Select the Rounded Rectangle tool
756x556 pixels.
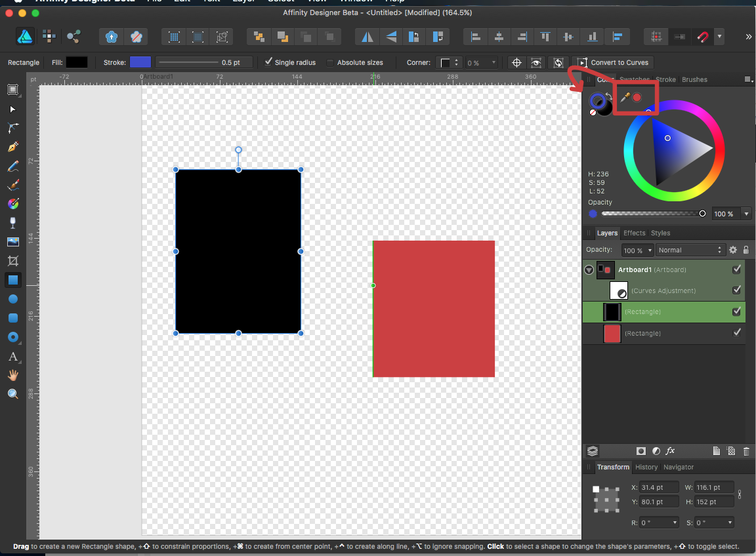point(13,318)
